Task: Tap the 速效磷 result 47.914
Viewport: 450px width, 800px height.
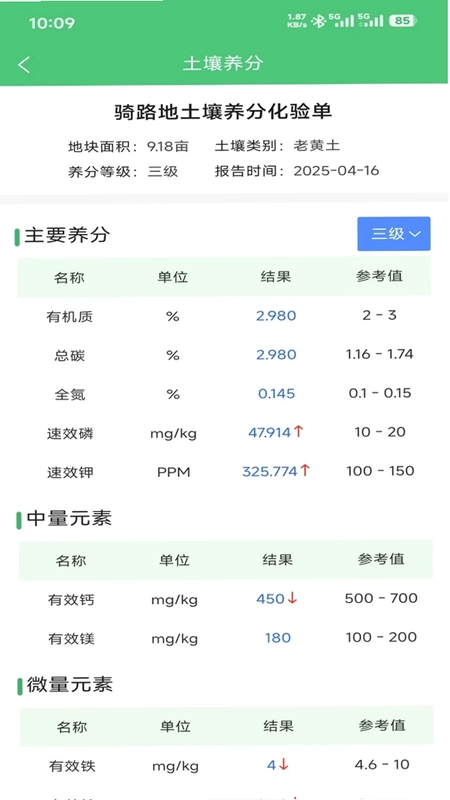Action: pos(269,433)
